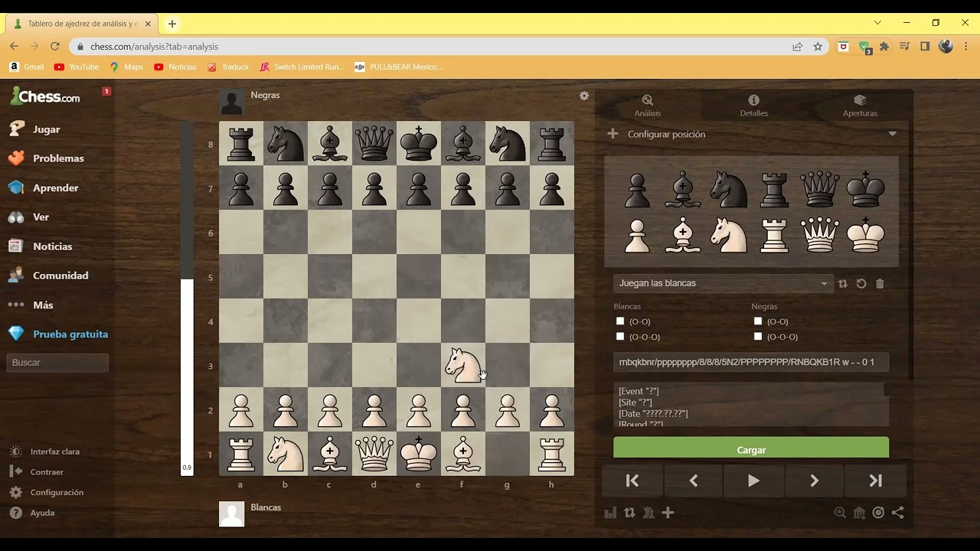This screenshot has height=551, width=980.
Task: Collapse the Configurar posición panel arrow
Action: pyautogui.click(x=892, y=134)
